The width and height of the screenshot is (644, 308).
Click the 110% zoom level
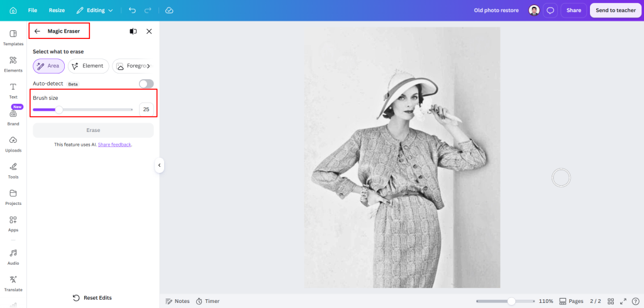[546, 301]
